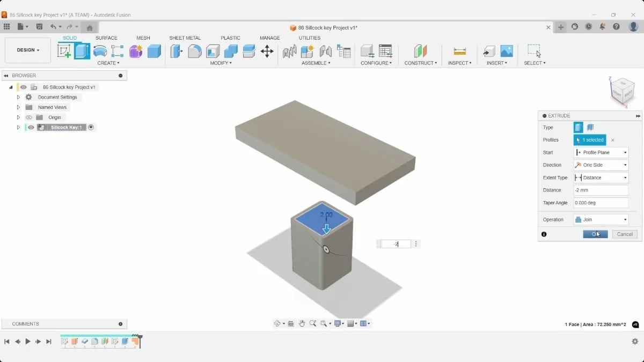The width and height of the screenshot is (644, 362).
Task: Clear the Profiles selection with X
Action: 613,140
